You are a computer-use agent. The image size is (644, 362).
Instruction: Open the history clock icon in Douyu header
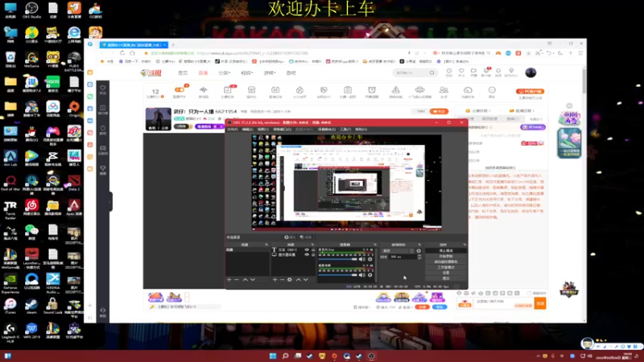tap(449, 71)
